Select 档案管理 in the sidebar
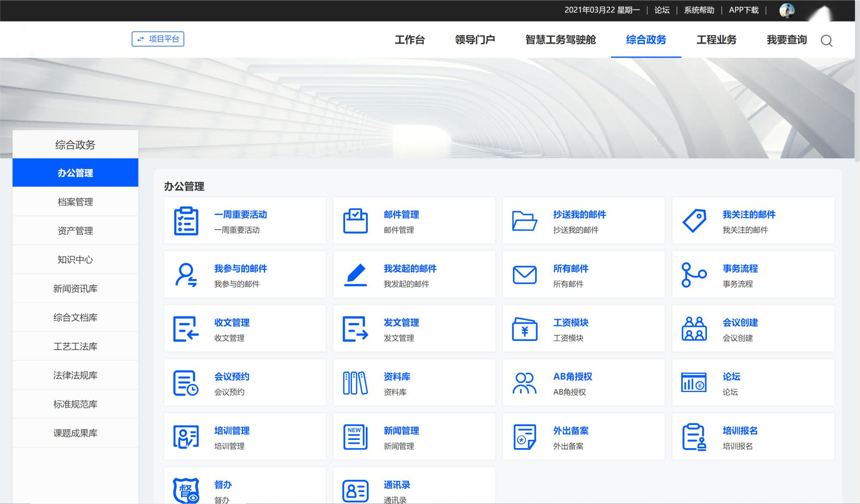The width and height of the screenshot is (860, 504). 75,202
